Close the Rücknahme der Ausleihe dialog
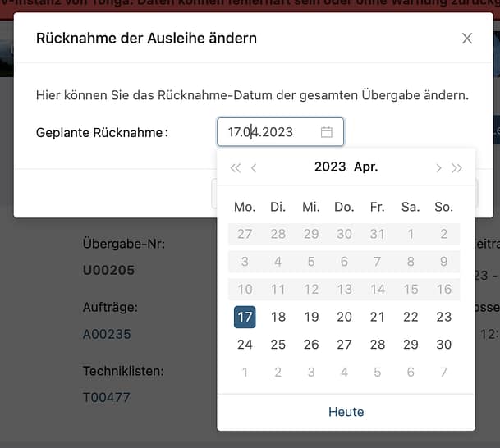Screen dimensions: 500x448 (x=466, y=38)
